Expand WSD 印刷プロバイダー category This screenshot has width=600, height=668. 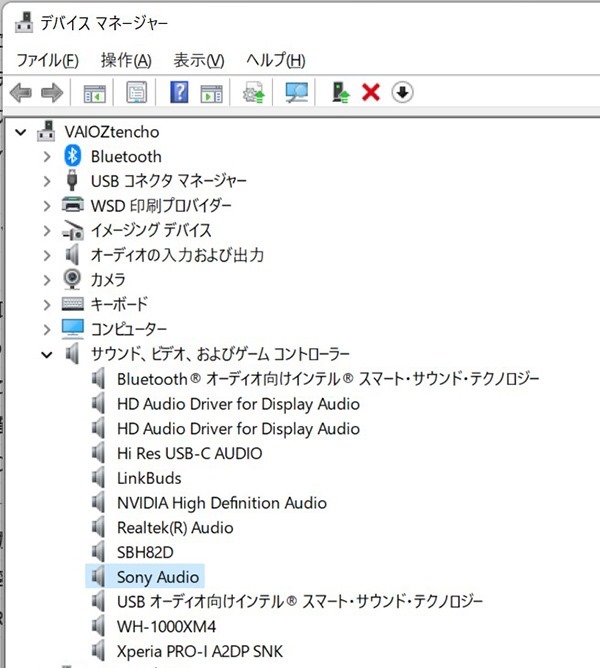47,206
